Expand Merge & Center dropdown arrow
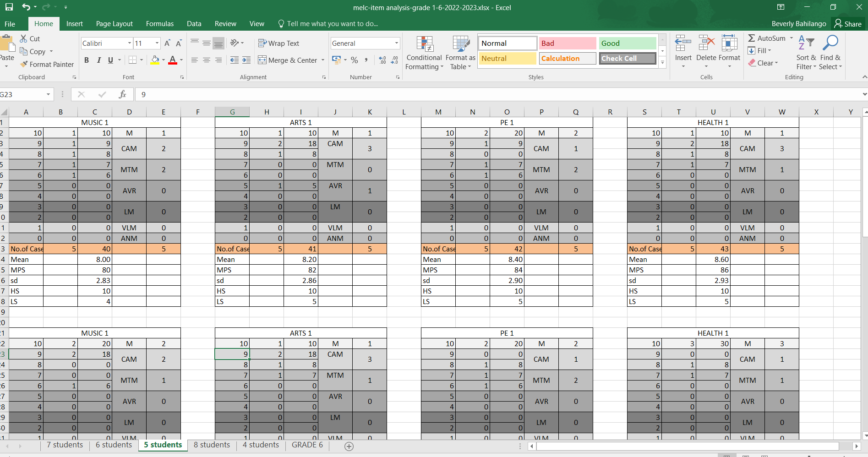Image resolution: width=868 pixels, height=457 pixels. (x=323, y=60)
